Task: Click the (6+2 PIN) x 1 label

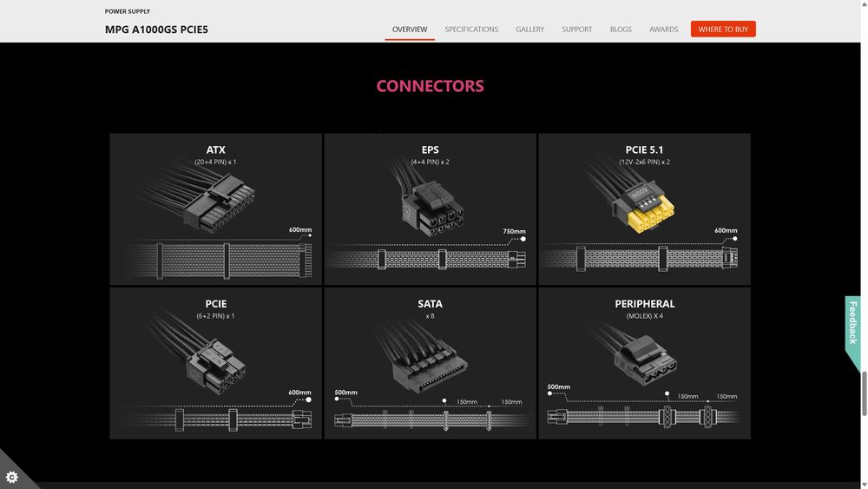Action: point(215,316)
